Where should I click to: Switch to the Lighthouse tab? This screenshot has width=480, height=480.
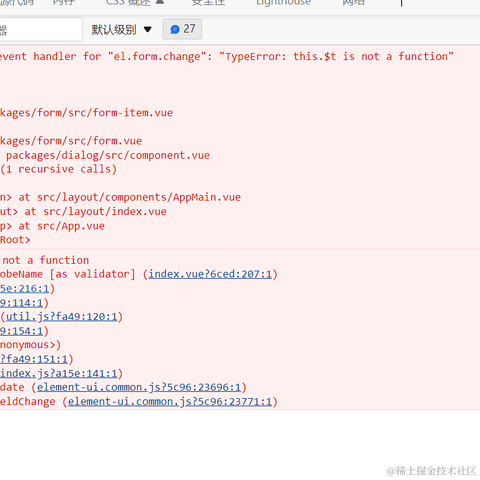coord(283,3)
